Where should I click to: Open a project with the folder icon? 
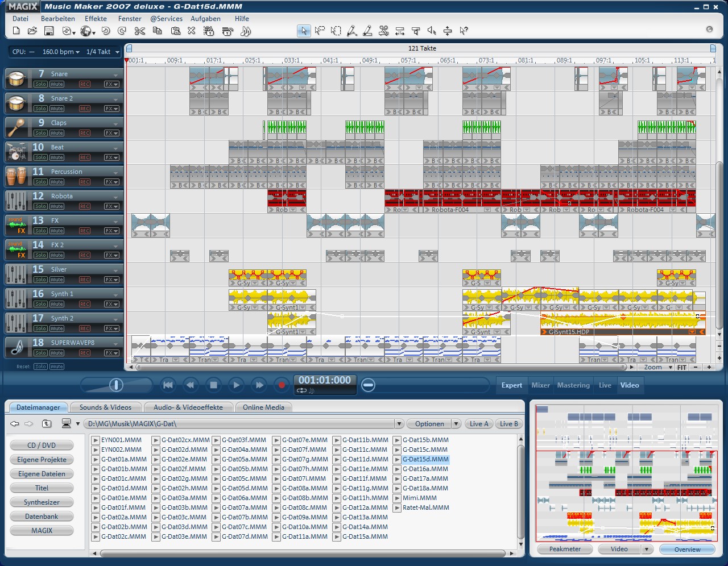(32, 31)
